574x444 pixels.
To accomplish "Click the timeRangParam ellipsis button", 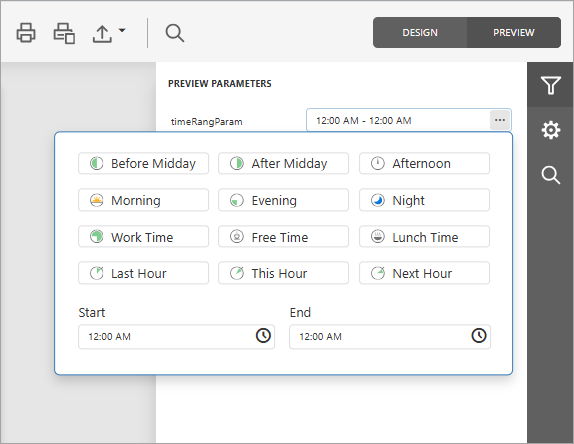I will (x=500, y=120).
